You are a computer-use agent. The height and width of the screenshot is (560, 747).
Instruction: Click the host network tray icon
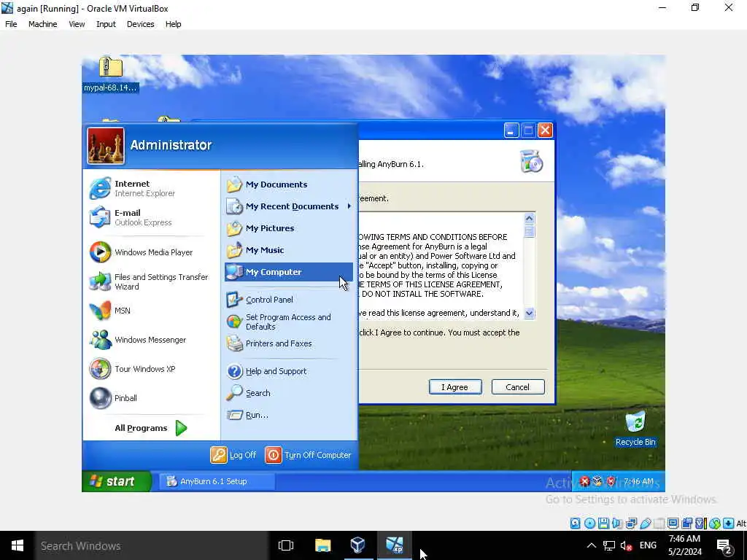[x=609, y=545]
